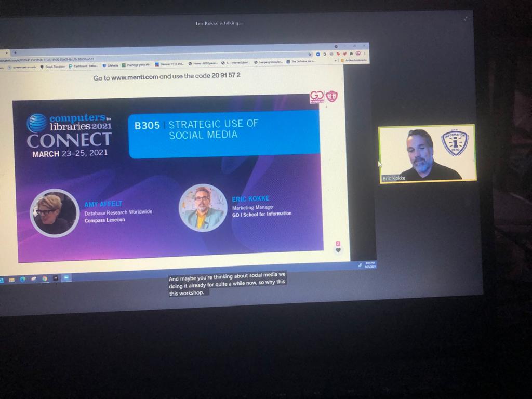This screenshot has height=399, width=532.
Task: Open the Prachtige gratis afb... bookmark
Action: tap(137, 65)
